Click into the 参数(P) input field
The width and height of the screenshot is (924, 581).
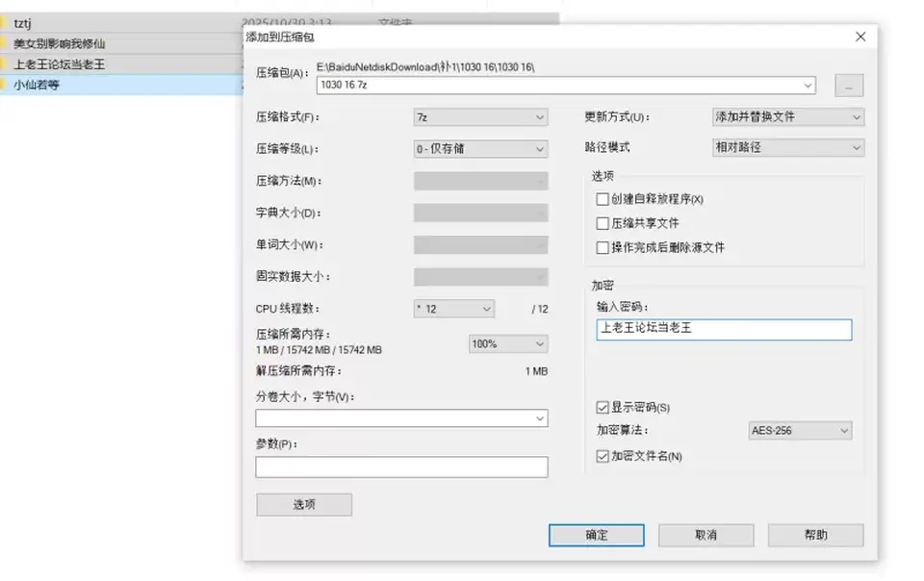[401, 467]
